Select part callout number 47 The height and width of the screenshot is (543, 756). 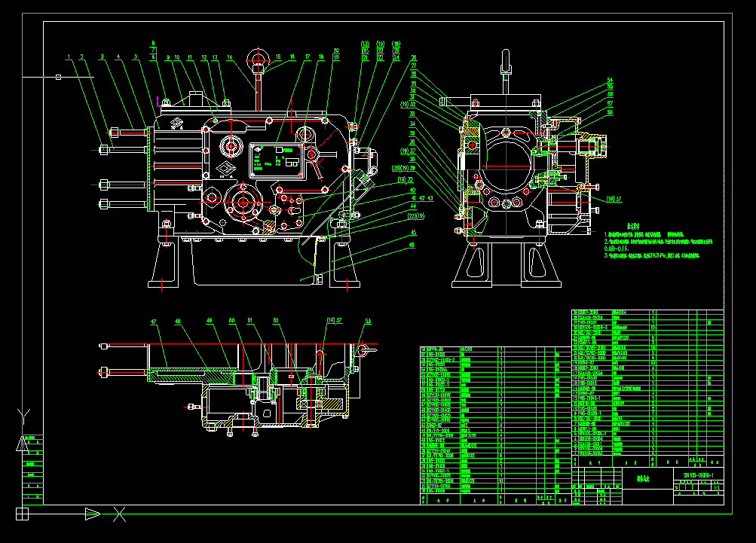coord(153,322)
